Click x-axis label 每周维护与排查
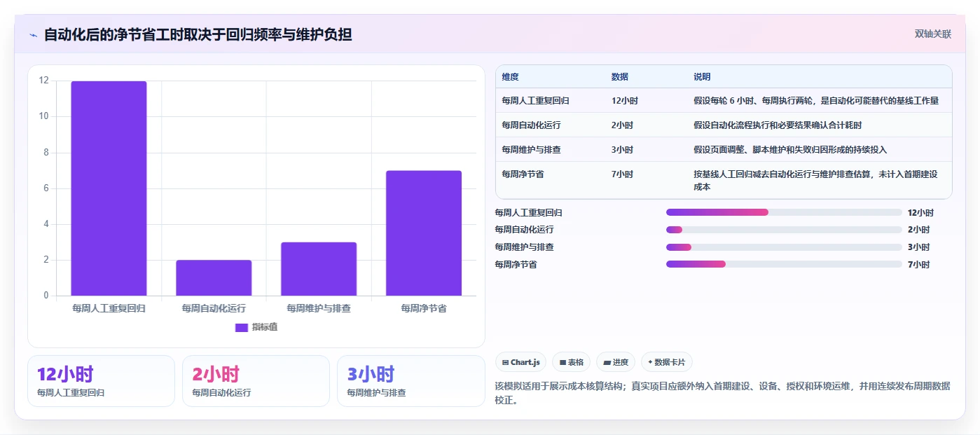980x435 pixels. point(319,308)
